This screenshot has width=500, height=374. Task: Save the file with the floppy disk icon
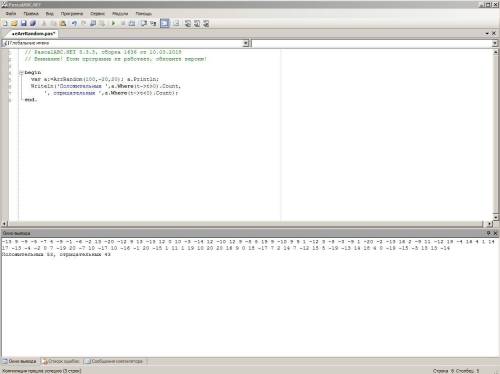(x=24, y=23)
